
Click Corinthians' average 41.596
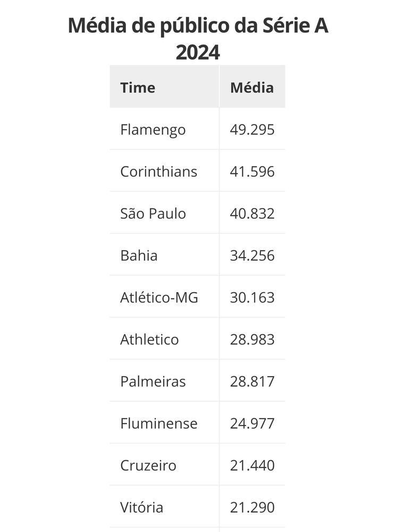pyautogui.click(x=252, y=171)
